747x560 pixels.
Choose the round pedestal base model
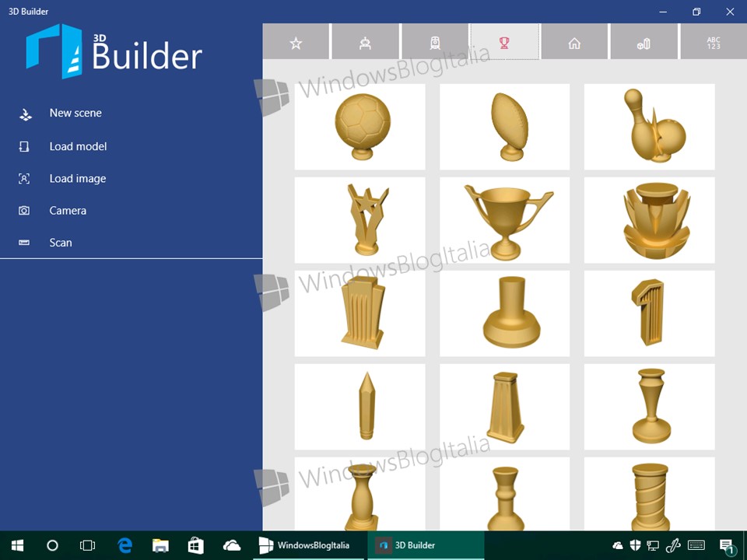pos(504,313)
